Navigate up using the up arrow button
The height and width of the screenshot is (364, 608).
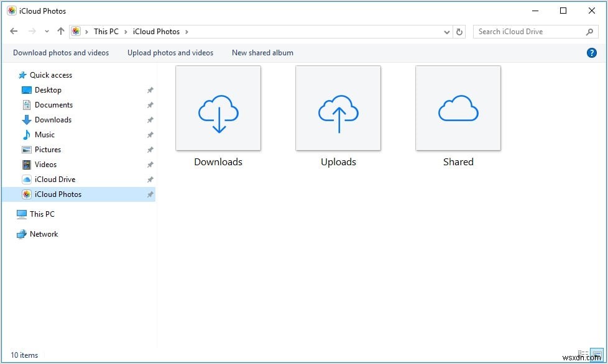60,31
